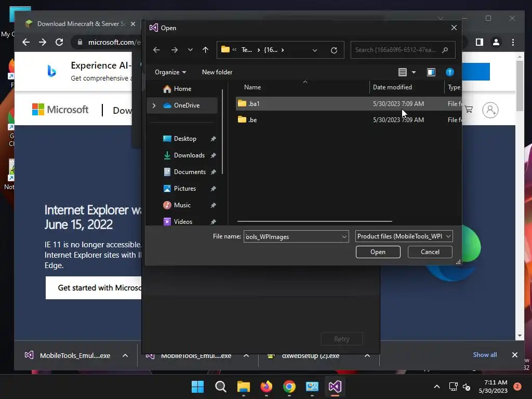The image size is (532, 399).
Task: Open File Explorer from taskbar
Action: [243, 387]
